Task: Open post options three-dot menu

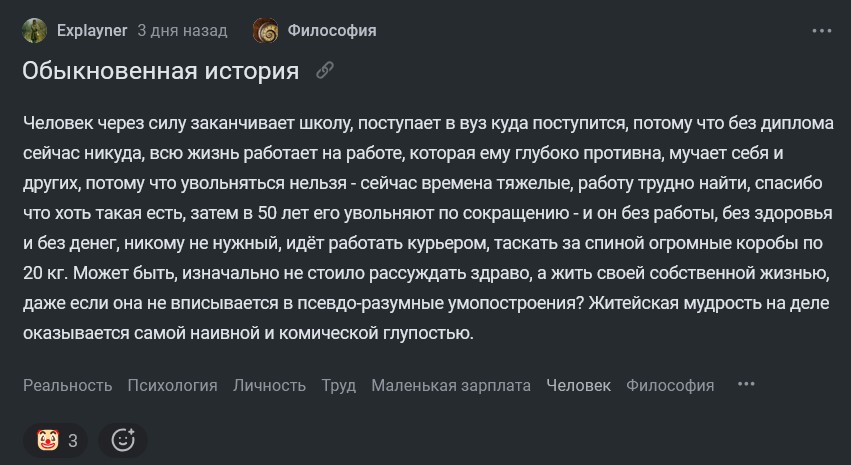Action: 822,31
